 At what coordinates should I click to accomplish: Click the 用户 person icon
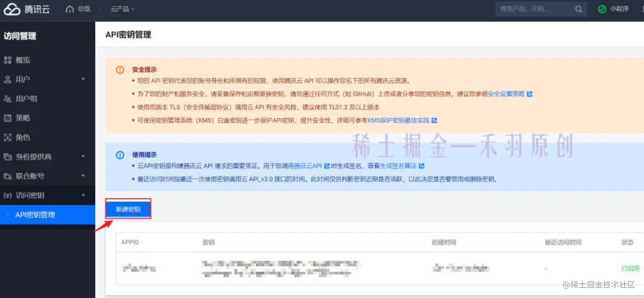point(7,80)
